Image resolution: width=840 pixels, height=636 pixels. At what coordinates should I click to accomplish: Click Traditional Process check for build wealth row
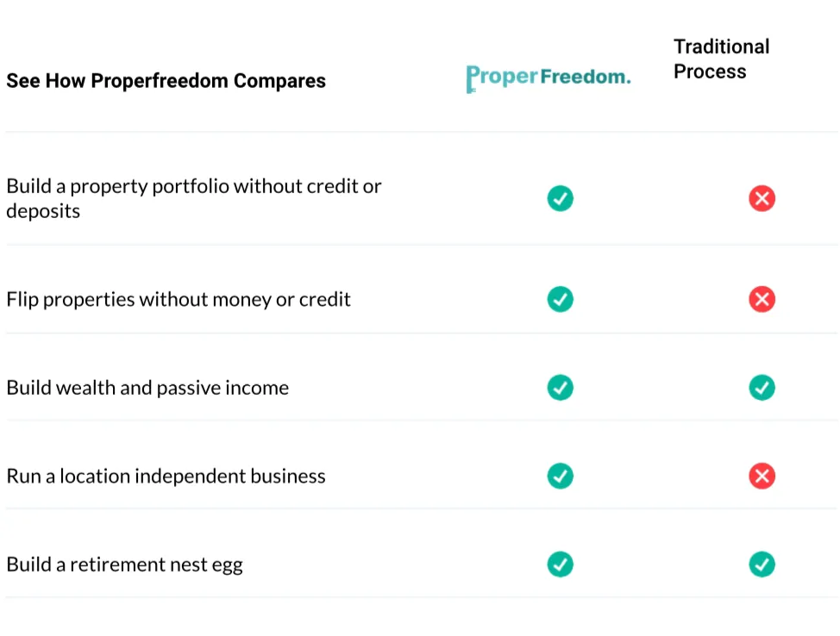pyautogui.click(x=762, y=388)
